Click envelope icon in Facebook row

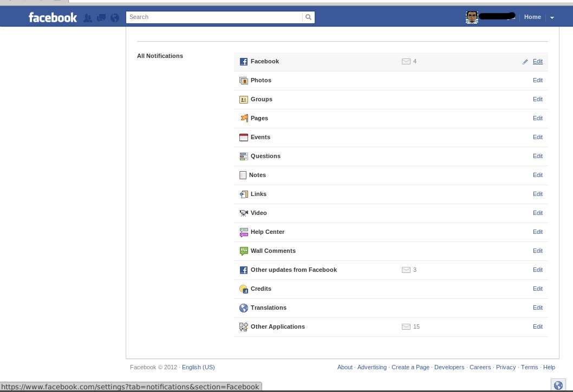click(406, 61)
